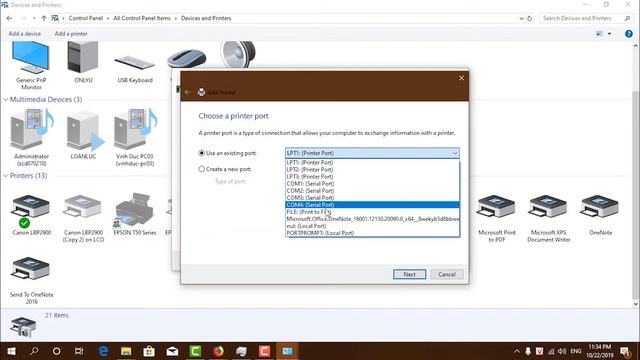The height and width of the screenshot is (360, 640).
Task: Open Mail app from taskbar
Action: click(x=172, y=351)
